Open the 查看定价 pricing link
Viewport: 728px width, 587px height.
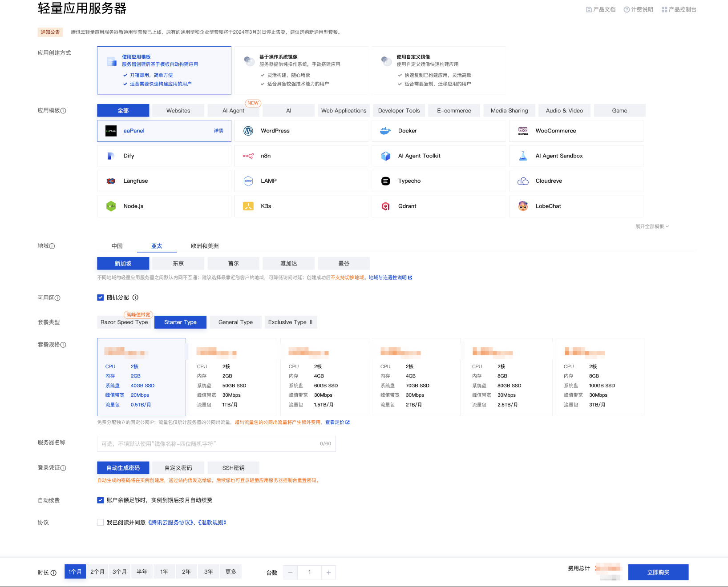pos(337,422)
